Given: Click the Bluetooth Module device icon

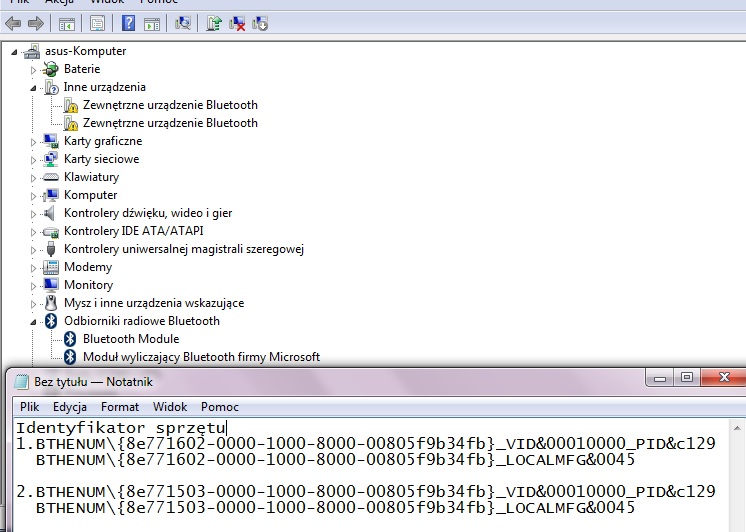Looking at the screenshot, I should [70, 339].
